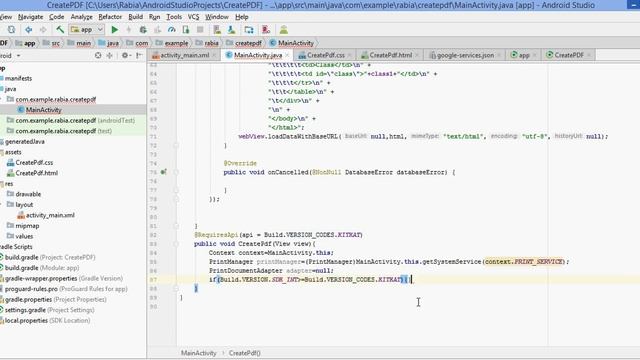Screen dimensions: 640x360
Task: Stop the running app square icon
Action: click(200, 30)
